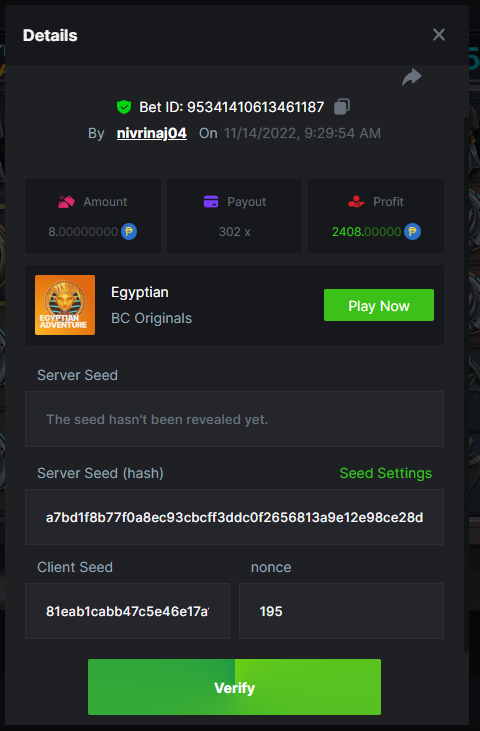
Task: Open Seed Settings
Action: point(385,473)
